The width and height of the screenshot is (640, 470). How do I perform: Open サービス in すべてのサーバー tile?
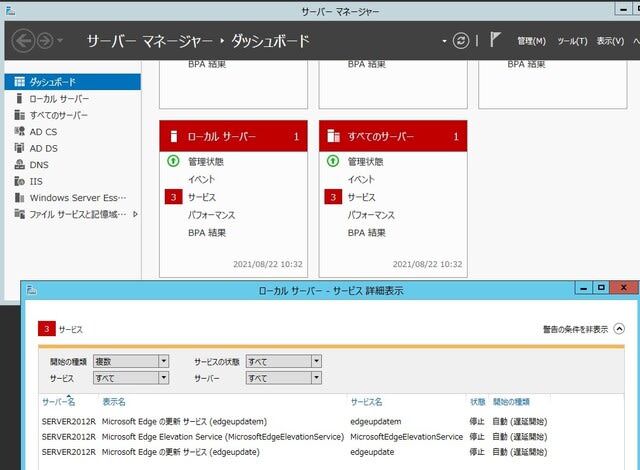pyautogui.click(x=361, y=197)
